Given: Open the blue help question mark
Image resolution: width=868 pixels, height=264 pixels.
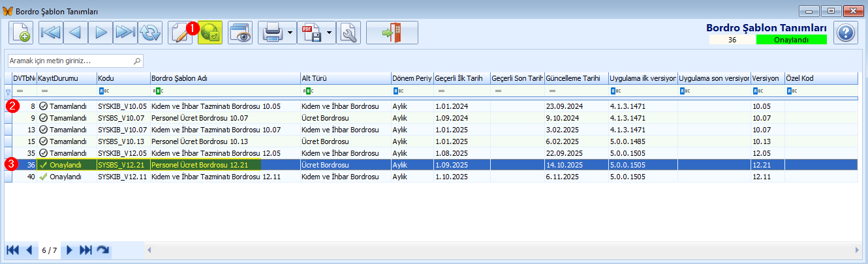Looking at the screenshot, I should point(845,33).
